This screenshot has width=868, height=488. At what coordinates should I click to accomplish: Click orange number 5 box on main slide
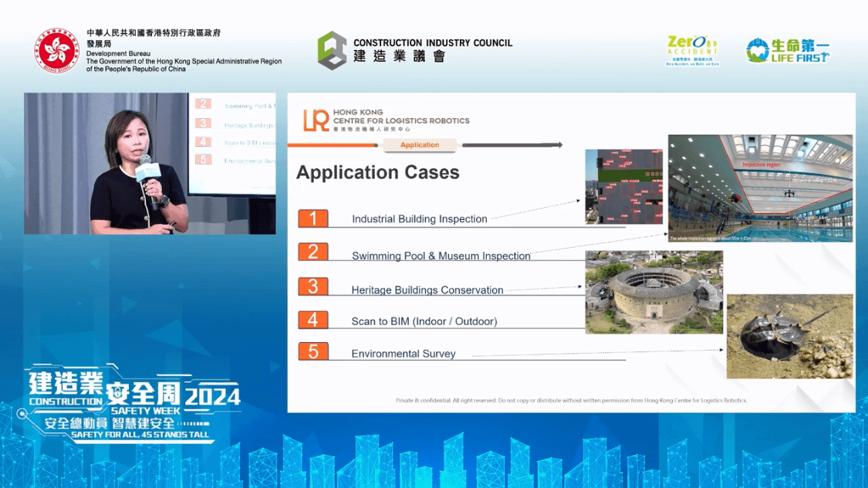coord(313,352)
